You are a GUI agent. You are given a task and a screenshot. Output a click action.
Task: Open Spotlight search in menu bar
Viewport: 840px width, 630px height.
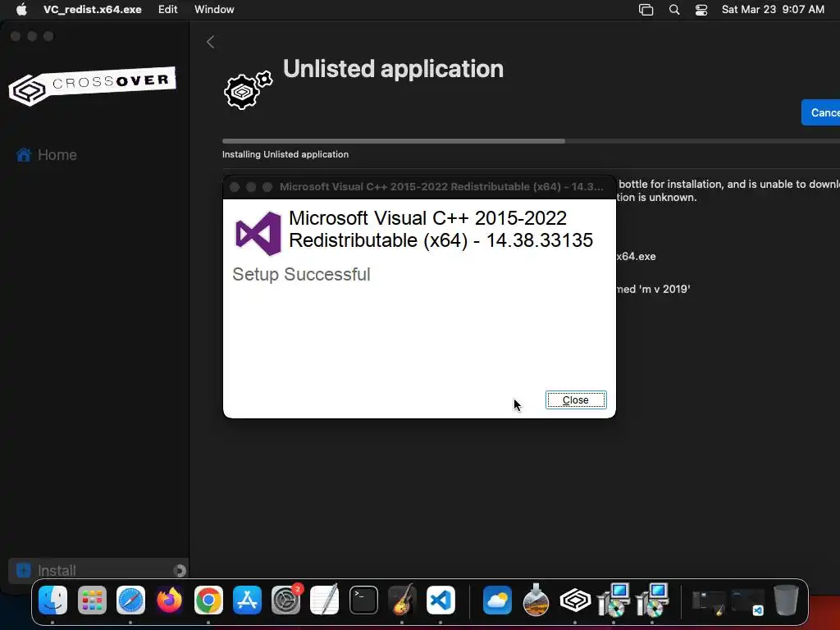tap(674, 10)
